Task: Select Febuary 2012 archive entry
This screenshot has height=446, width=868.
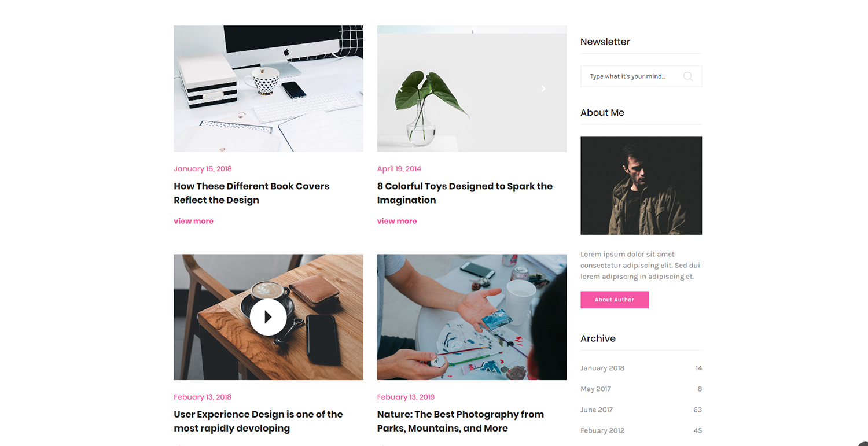Action: [641, 430]
